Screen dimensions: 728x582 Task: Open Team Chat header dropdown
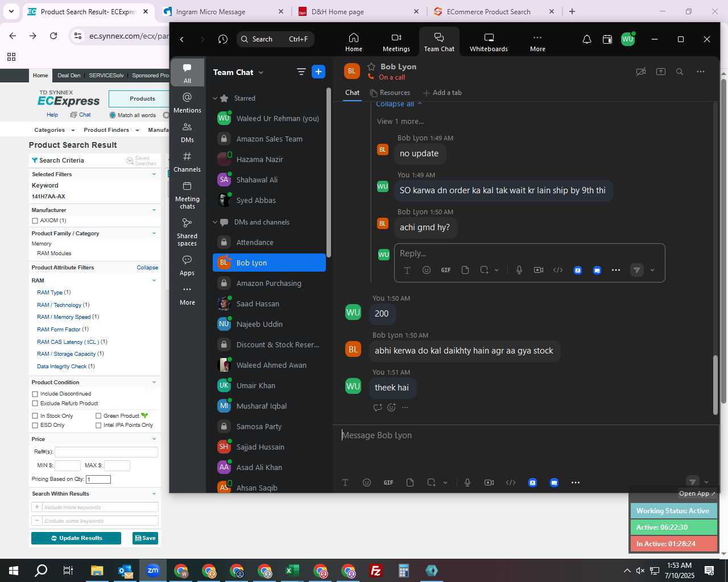pos(261,72)
